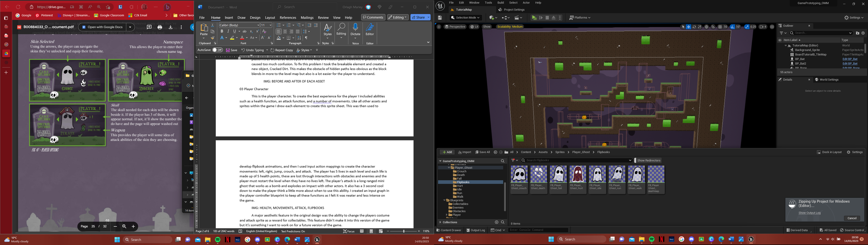This screenshot has height=245, width=868.
Task: Open viewport layout icon at viewport corner
Action: point(772,27)
